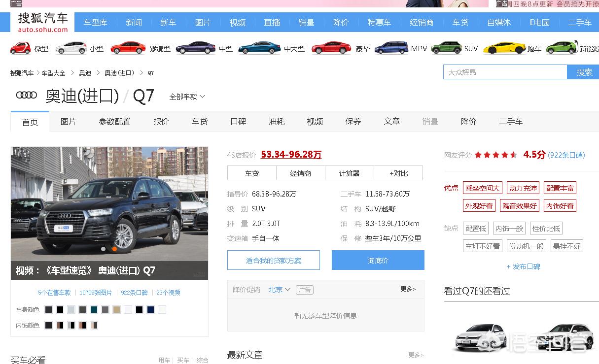The width and height of the screenshot is (599, 364).
Task: Open the black Audi Q7 video thumbnail
Action: click(109, 213)
